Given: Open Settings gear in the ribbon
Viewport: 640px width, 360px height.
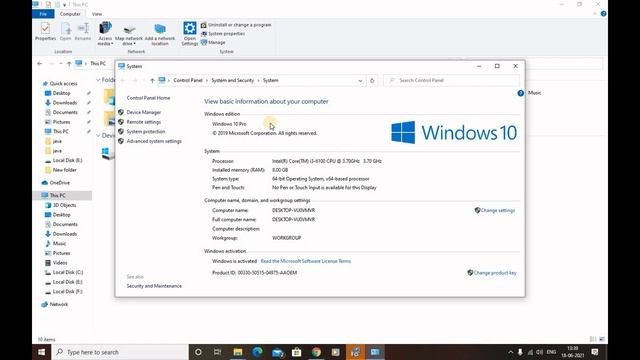Looking at the screenshot, I should click(x=189, y=33).
